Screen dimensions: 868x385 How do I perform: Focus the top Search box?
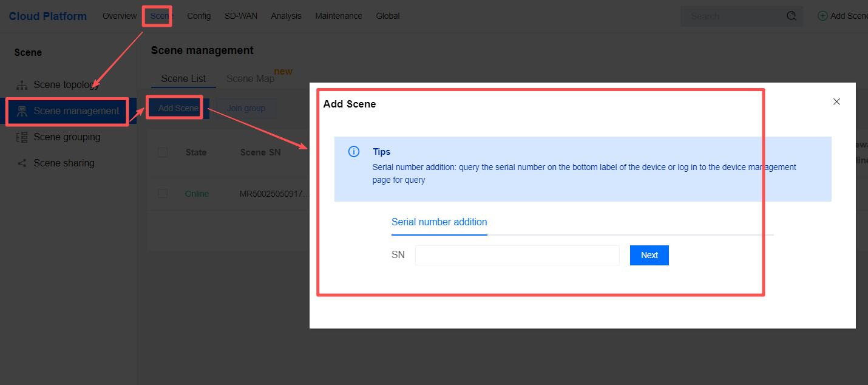coord(734,16)
